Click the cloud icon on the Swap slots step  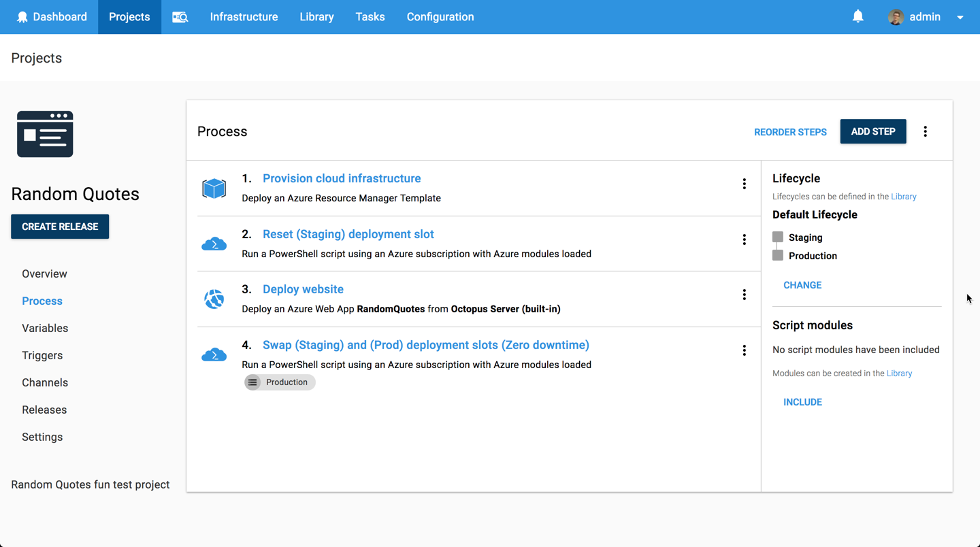coord(214,354)
